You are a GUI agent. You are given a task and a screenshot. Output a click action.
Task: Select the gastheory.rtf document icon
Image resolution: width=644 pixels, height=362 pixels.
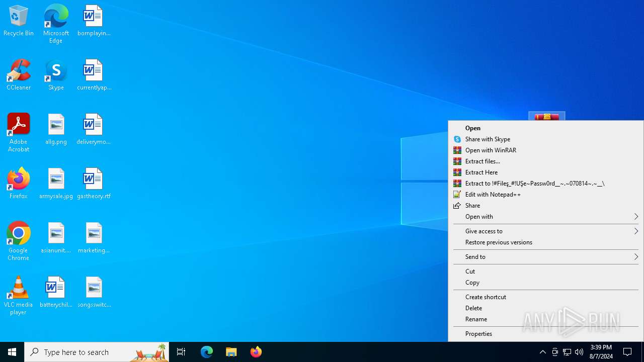click(94, 184)
